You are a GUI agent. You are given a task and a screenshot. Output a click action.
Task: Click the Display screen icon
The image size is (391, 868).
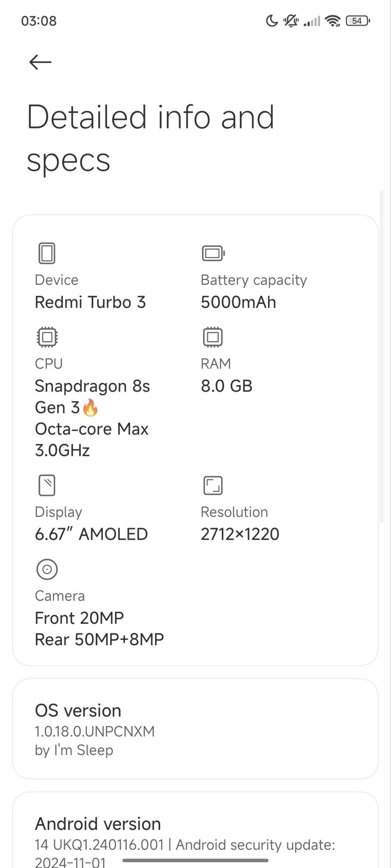point(47,485)
